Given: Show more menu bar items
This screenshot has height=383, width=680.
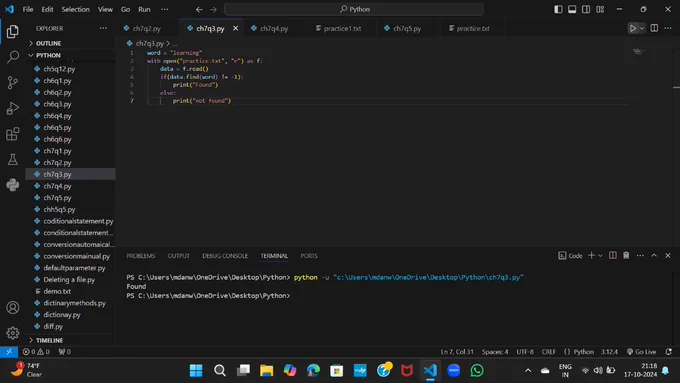Looking at the screenshot, I should click(x=165, y=9).
